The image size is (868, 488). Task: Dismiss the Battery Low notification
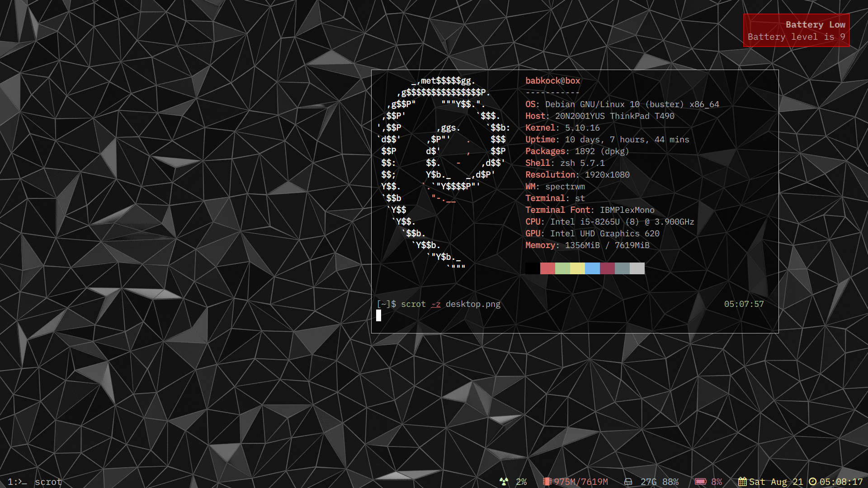(796, 30)
